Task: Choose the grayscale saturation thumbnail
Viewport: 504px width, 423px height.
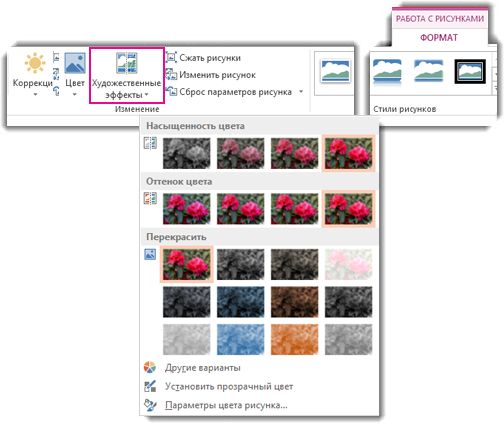Action: tap(187, 153)
